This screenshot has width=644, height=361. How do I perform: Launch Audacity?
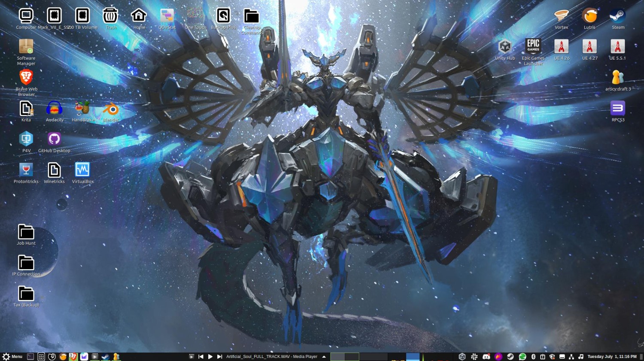[55, 111]
